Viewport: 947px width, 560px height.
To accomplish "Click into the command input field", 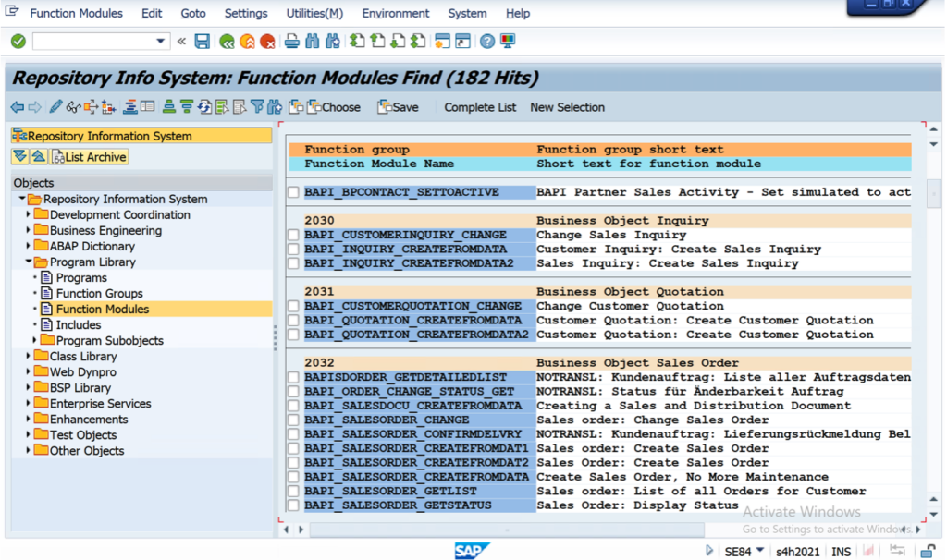I will (93, 41).
